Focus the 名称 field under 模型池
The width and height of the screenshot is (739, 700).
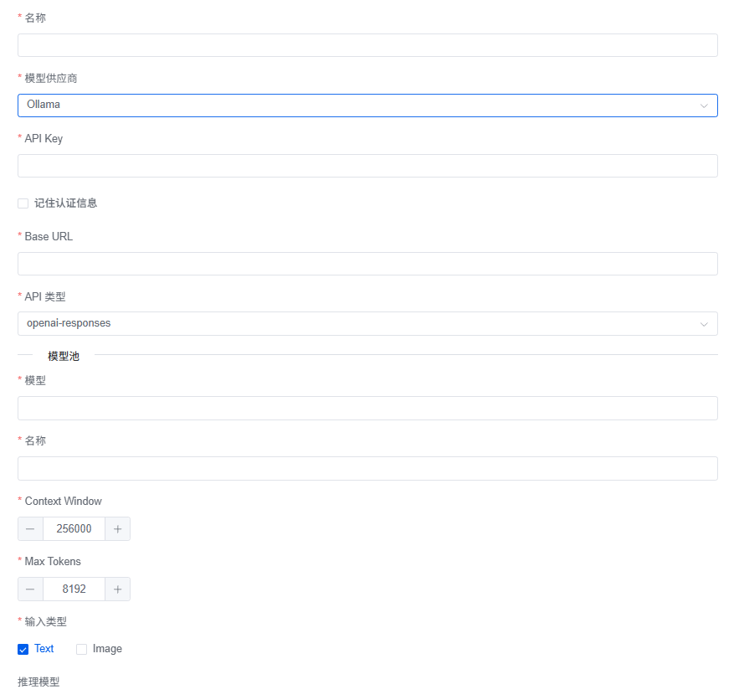click(367, 469)
